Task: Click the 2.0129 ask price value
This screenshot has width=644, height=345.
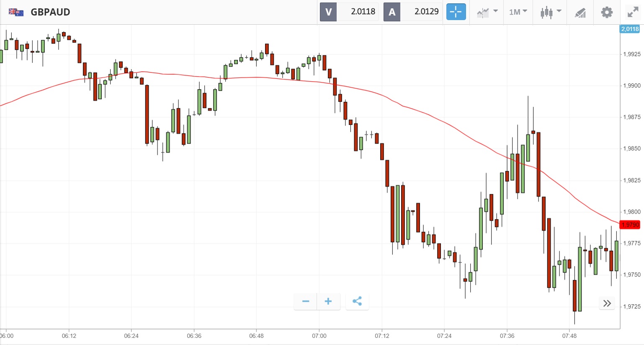Action: (x=426, y=12)
